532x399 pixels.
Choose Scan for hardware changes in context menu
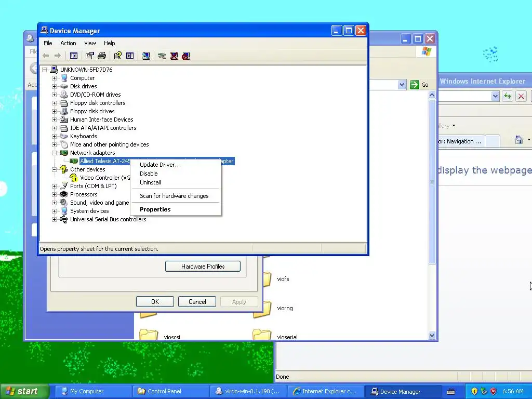pyautogui.click(x=176, y=196)
